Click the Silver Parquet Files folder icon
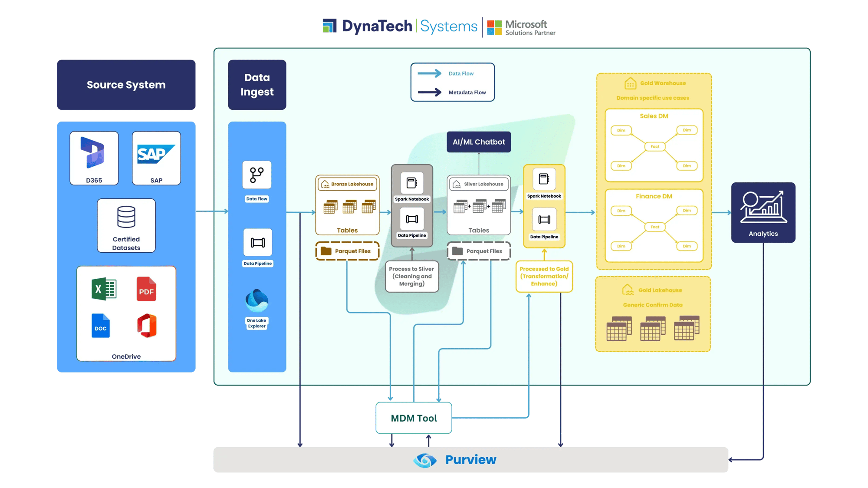Viewport: 868px width, 488px height. point(457,251)
